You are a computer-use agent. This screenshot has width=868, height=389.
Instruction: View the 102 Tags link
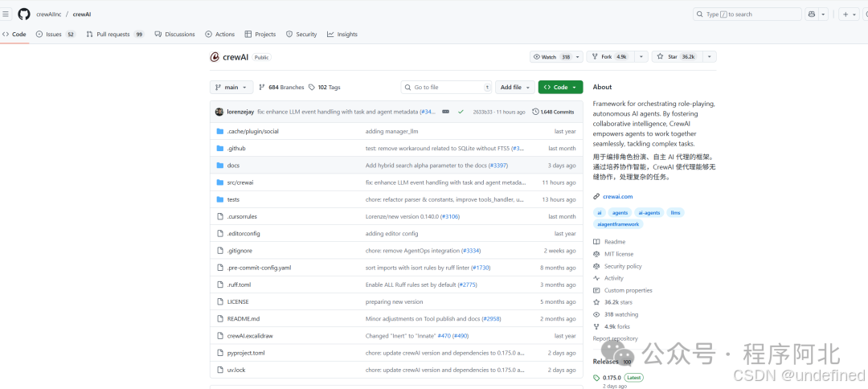[x=325, y=88]
